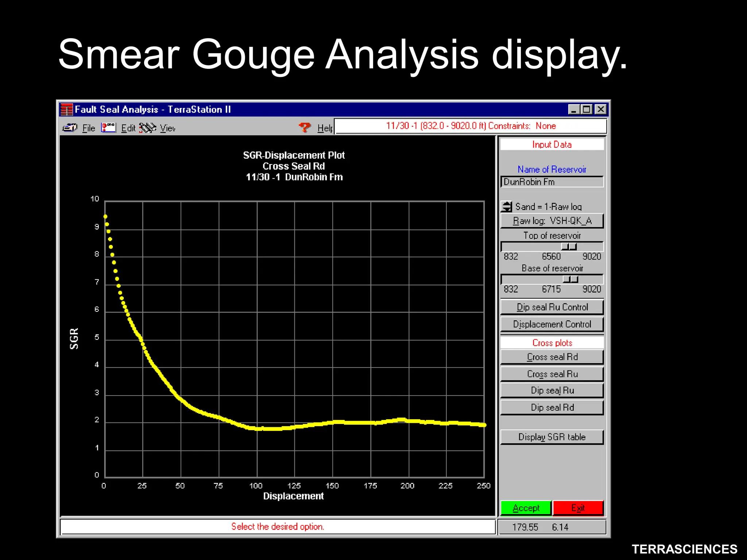Open the Edit menu

click(128, 128)
